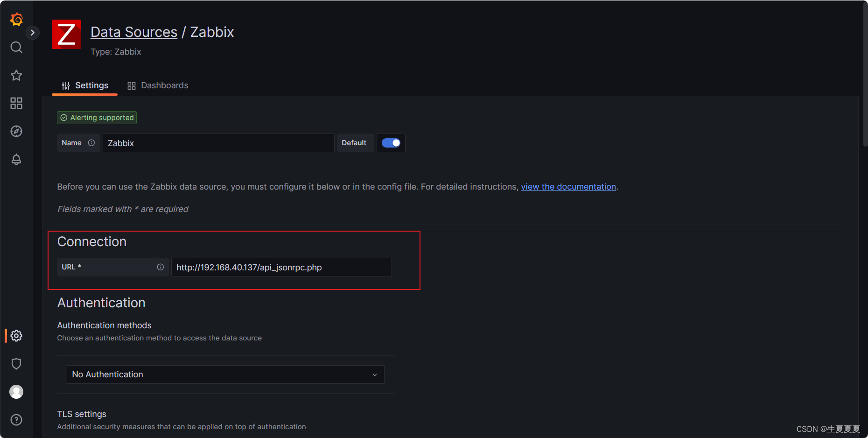Focus the Name input containing Zabbix
Screen dimensions: 868x438
pyautogui.click(x=218, y=143)
